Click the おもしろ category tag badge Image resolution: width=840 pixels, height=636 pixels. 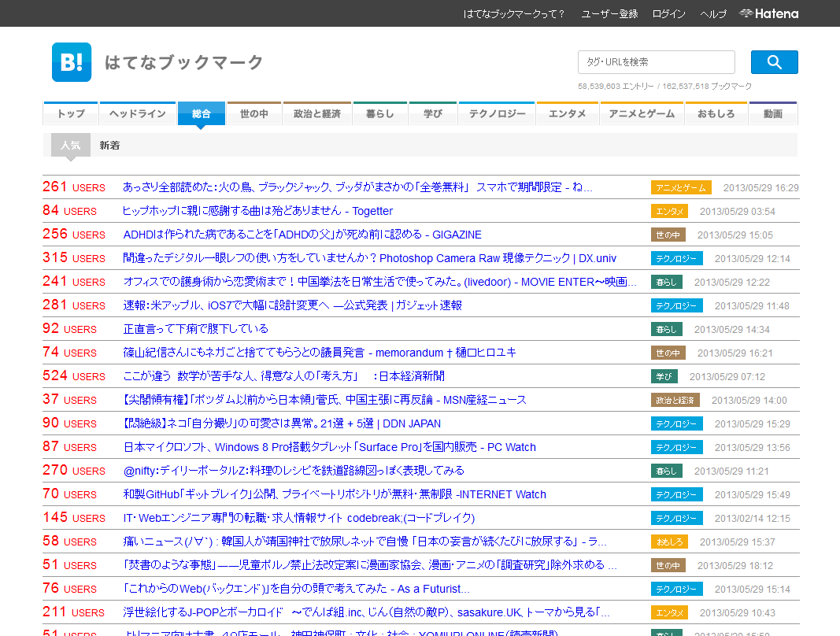[x=670, y=542]
